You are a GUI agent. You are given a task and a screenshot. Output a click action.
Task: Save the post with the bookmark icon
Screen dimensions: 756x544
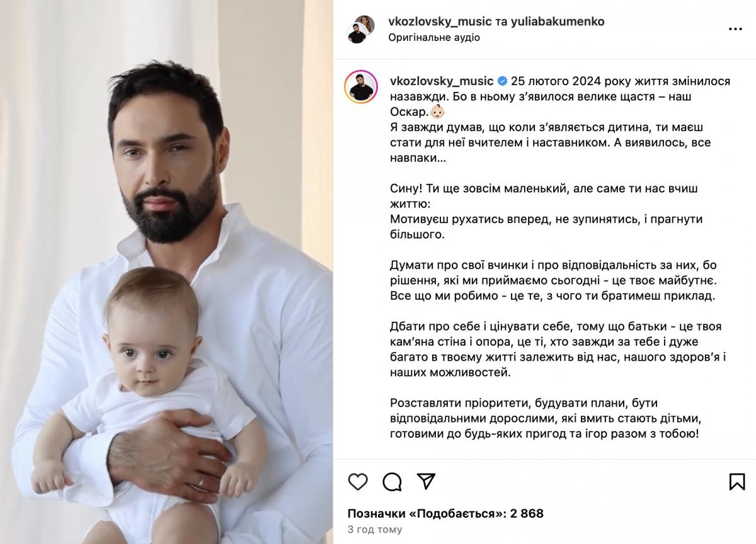[x=737, y=482]
